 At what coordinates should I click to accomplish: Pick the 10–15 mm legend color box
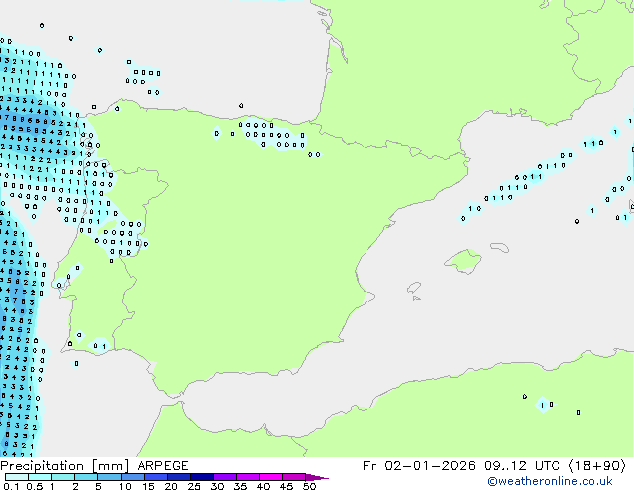tap(133, 477)
